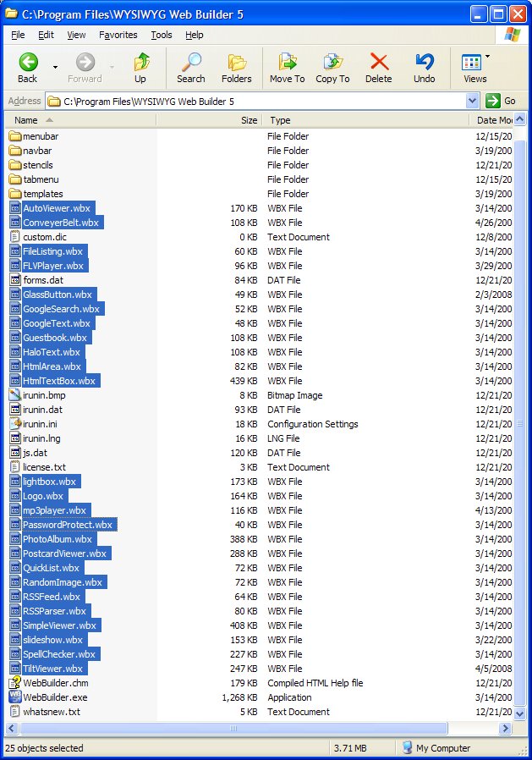This screenshot has width=532, height=760.
Task: Click the menubar folder icon
Action: 15,136
